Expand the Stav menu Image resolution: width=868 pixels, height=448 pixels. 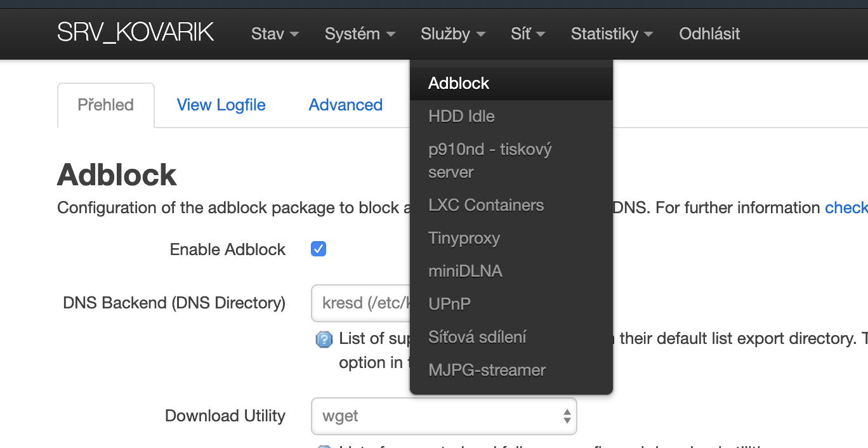point(275,34)
